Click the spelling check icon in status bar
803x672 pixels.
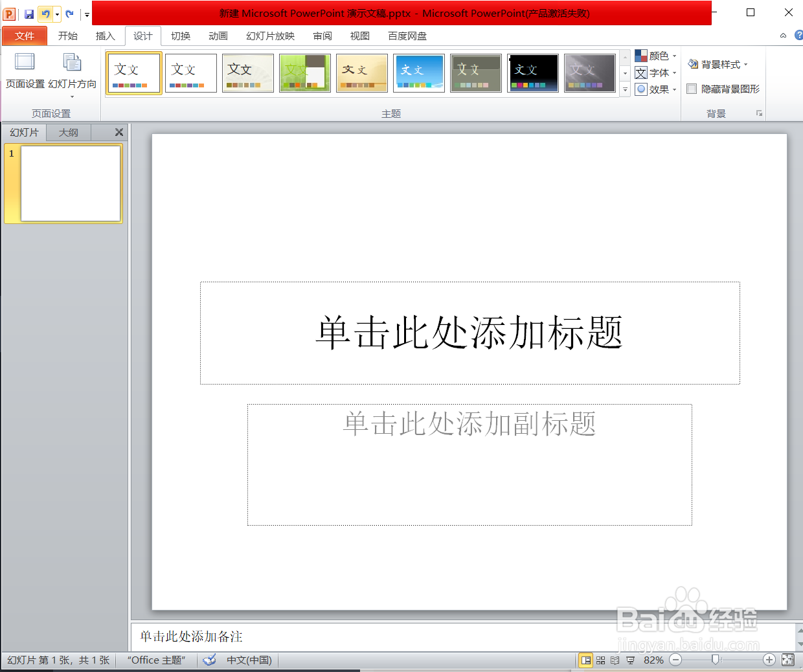click(x=209, y=660)
